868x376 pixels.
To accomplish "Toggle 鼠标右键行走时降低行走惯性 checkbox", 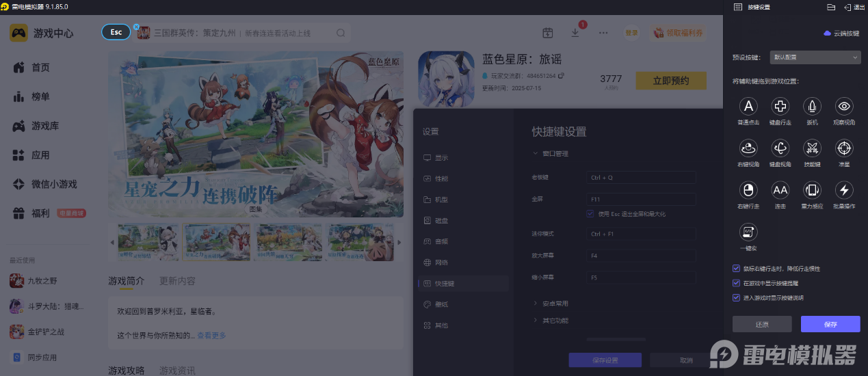I will (736, 269).
